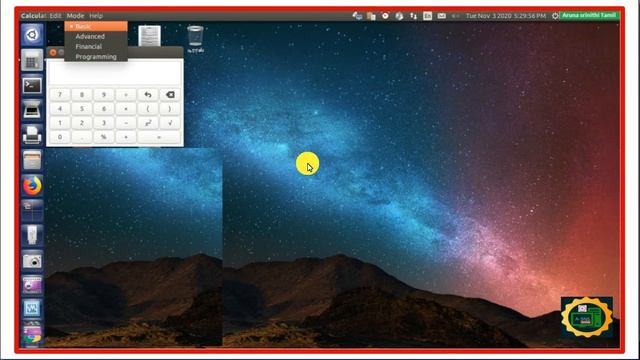Open System Monitor graph icon in launcher
640x360 pixels.
coord(32,309)
